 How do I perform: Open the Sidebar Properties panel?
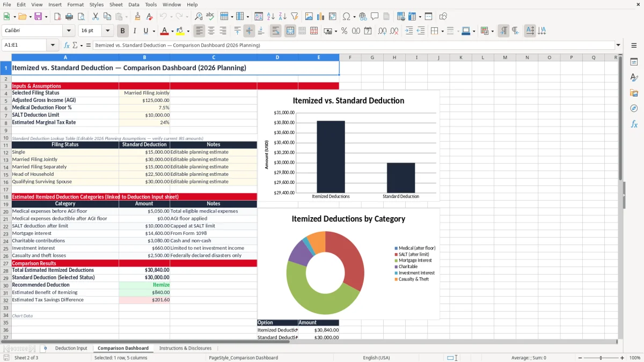pyautogui.click(x=634, y=62)
